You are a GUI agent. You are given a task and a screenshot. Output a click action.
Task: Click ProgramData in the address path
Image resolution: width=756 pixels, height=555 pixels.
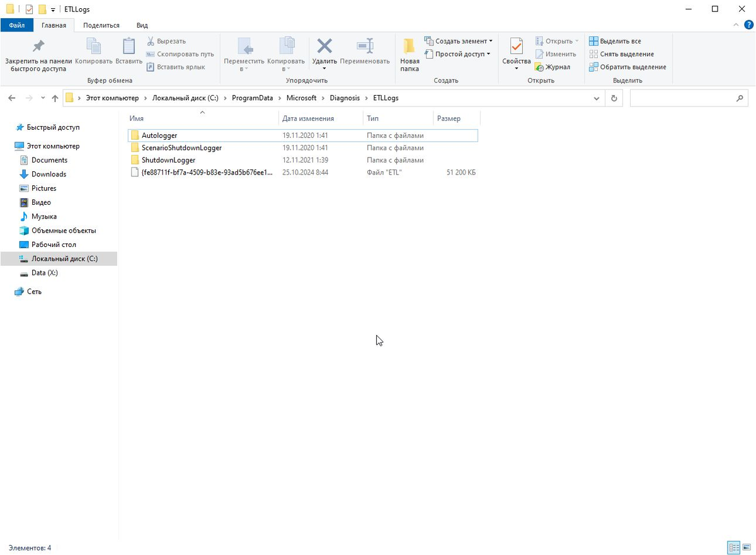tap(252, 98)
